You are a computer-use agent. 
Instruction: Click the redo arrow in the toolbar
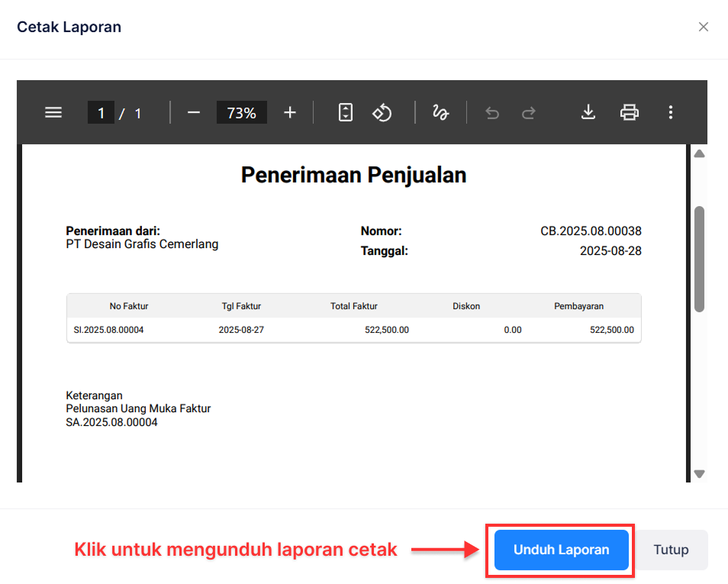coord(528,112)
